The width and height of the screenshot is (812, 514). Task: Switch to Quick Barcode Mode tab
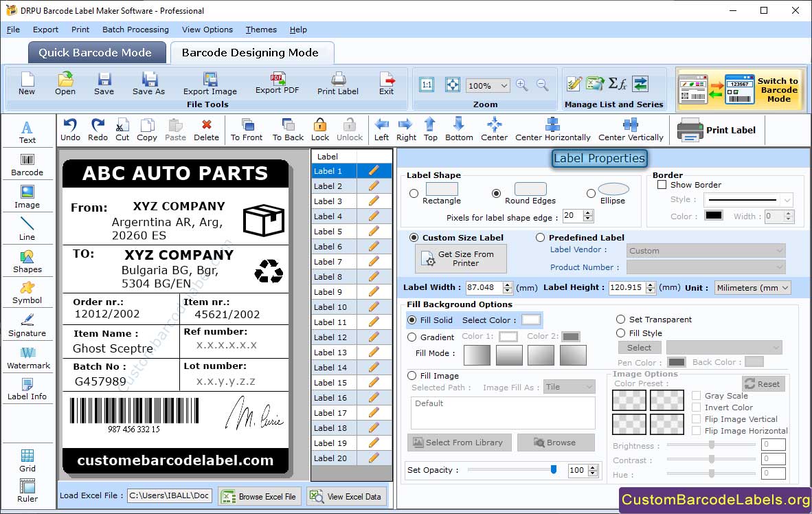(97, 52)
